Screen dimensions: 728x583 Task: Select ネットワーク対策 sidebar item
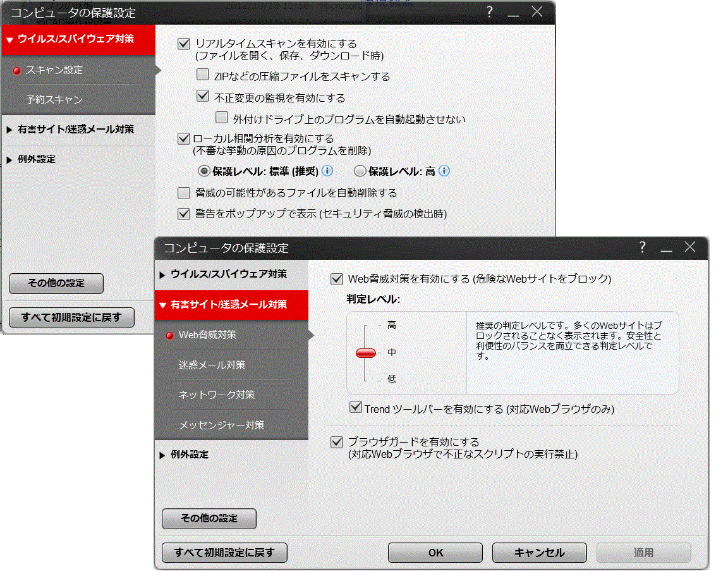[x=231, y=395]
